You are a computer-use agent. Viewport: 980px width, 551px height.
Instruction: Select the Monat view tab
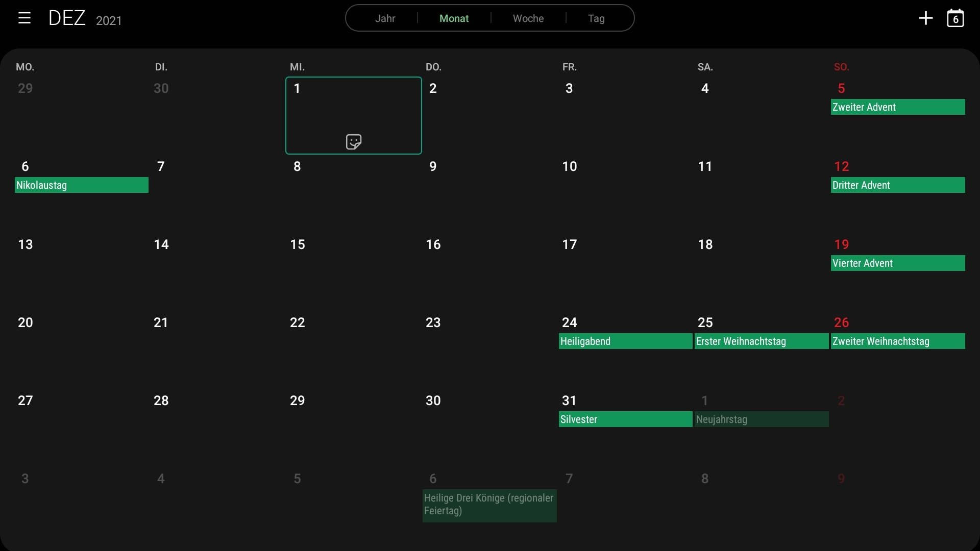click(x=454, y=18)
